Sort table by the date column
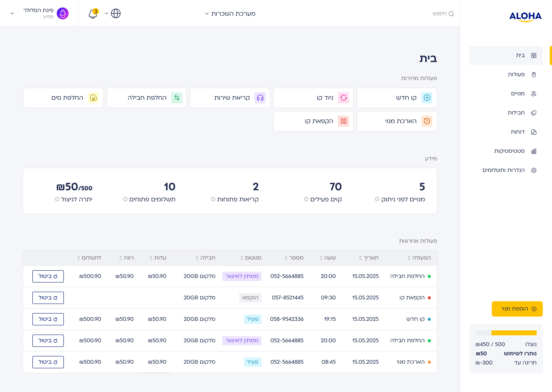The width and height of the screenshot is (552, 392). point(369,258)
